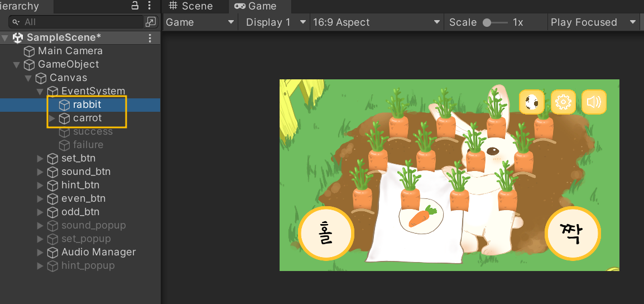
Task: Expand the even_btn foldout arrow
Action: [40, 199]
